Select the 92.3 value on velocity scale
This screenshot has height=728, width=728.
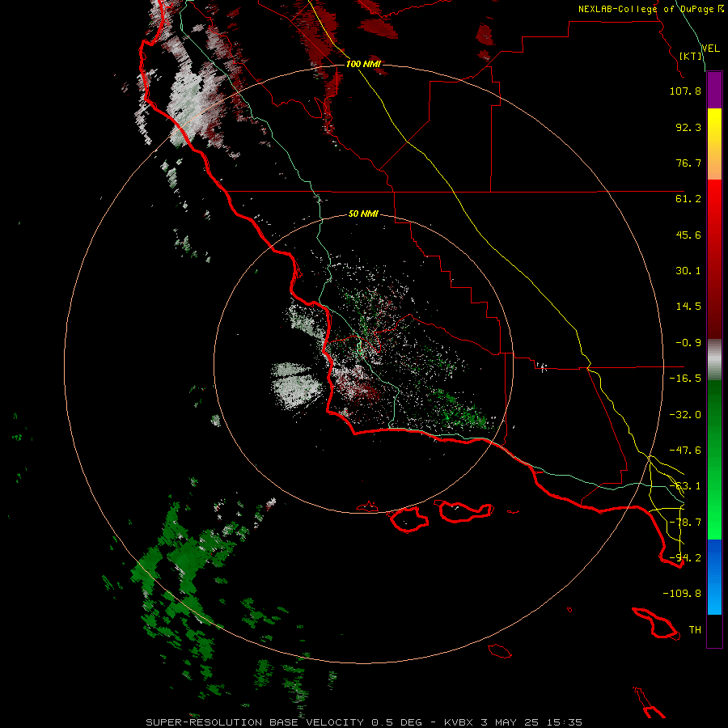pyautogui.click(x=688, y=127)
